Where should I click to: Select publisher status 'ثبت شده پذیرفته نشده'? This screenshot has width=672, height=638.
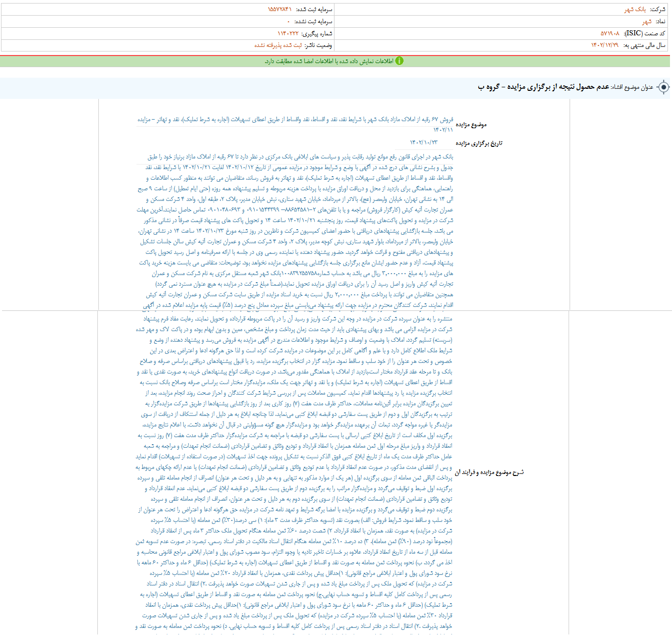pos(278,45)
